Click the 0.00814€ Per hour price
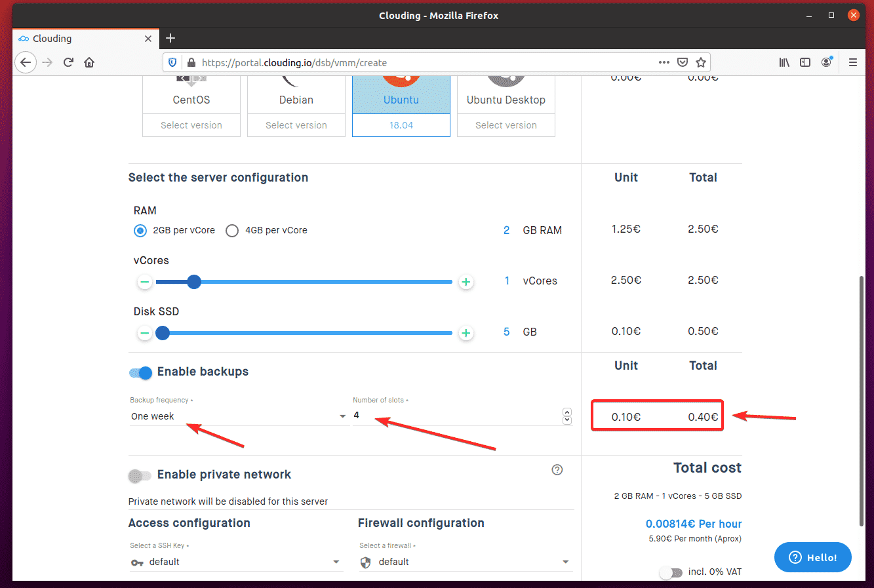This screenshot has width=874, height=588. coord(694,524)
